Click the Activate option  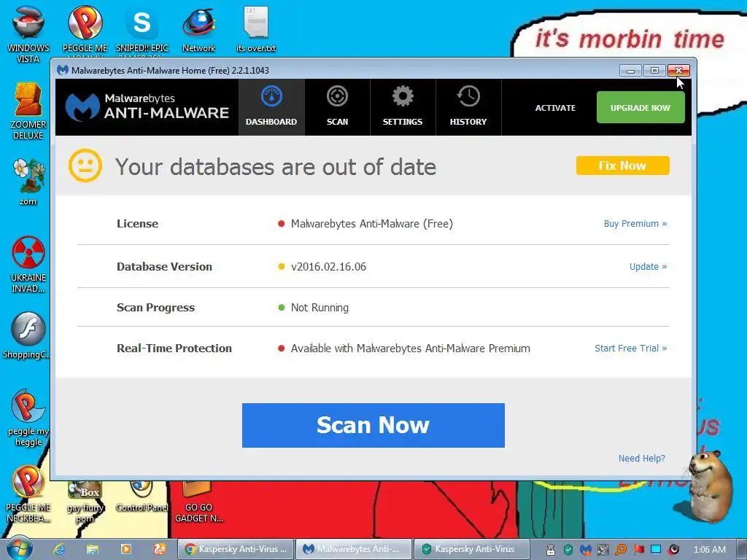(x=555, y=108)
